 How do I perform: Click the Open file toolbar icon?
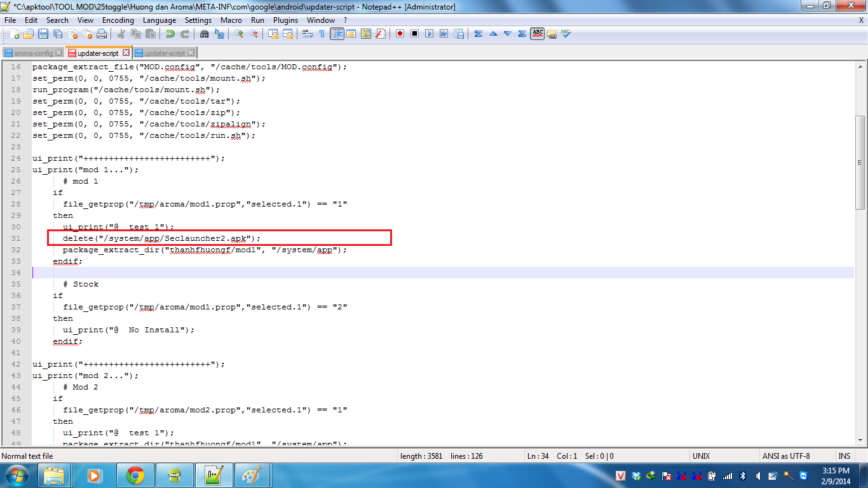(29, 34)
